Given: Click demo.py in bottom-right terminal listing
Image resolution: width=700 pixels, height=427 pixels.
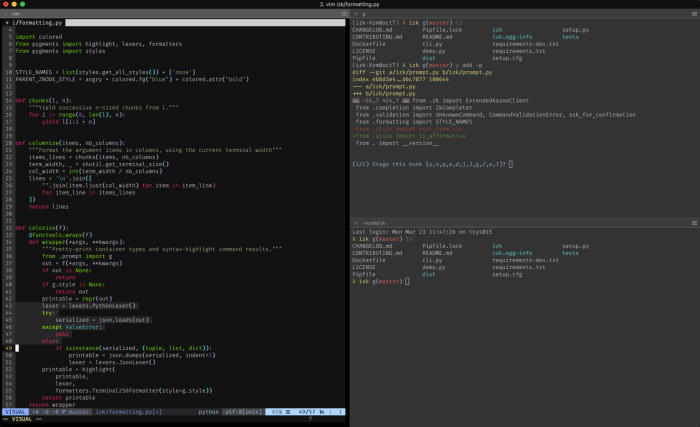Looking at the screenshot, I should 433,267.
